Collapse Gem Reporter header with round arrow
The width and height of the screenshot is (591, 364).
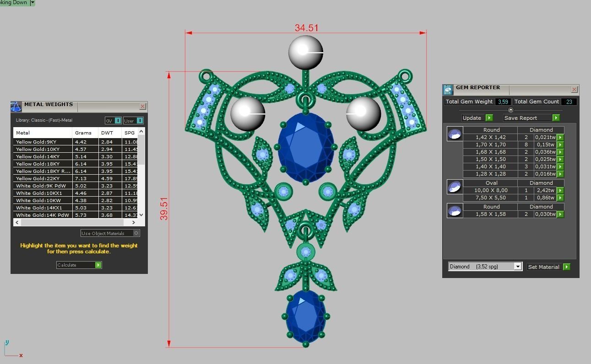511,110
